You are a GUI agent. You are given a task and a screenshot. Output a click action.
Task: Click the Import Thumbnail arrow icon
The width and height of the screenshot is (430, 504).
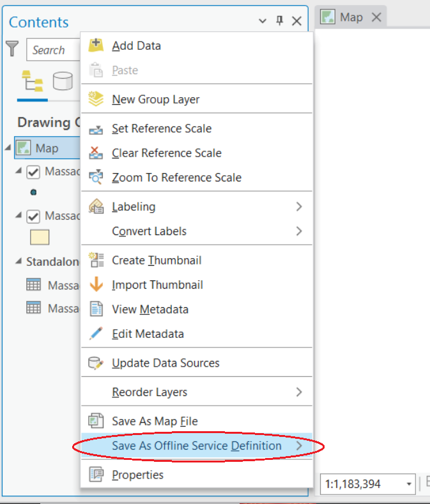click(x=96, y=285)
